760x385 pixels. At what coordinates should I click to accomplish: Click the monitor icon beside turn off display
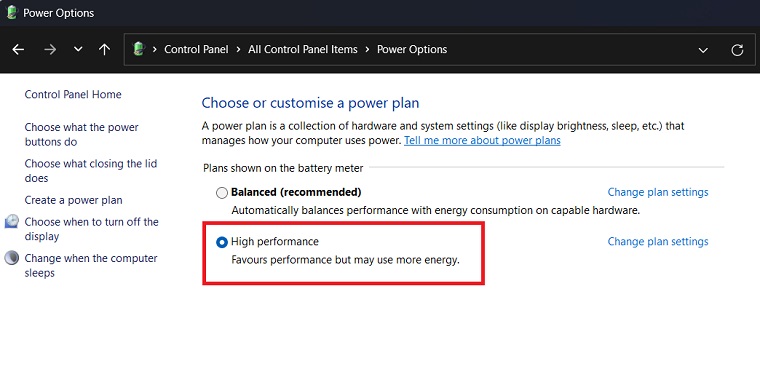click(12, 222)
